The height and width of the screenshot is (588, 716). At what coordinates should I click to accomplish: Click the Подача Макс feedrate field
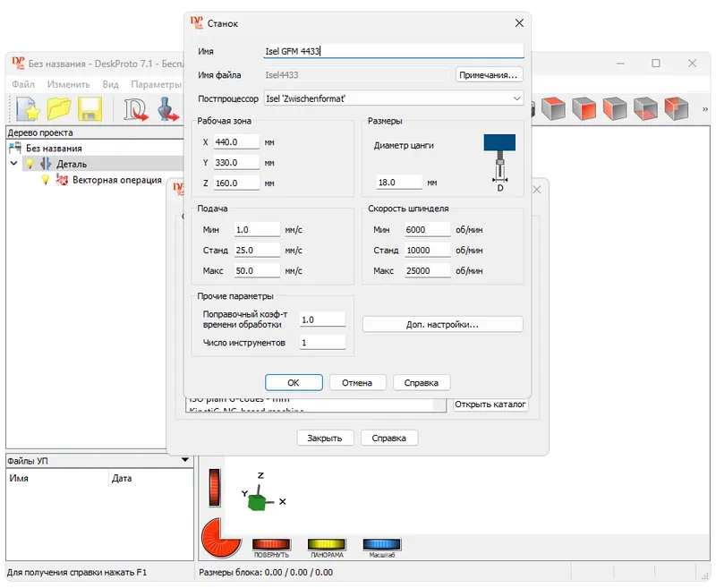(257, 270)
